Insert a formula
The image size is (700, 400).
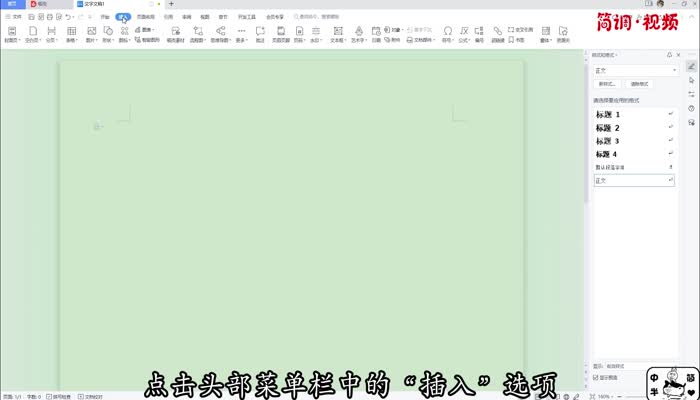pos(464,34)
